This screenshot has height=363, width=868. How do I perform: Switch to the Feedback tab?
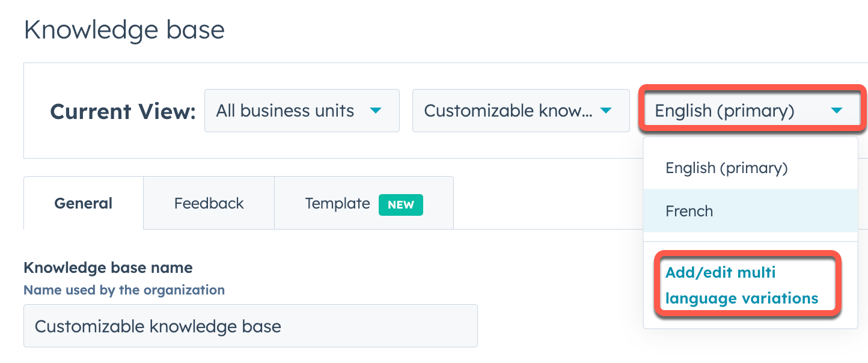click(x=209, y=203)
